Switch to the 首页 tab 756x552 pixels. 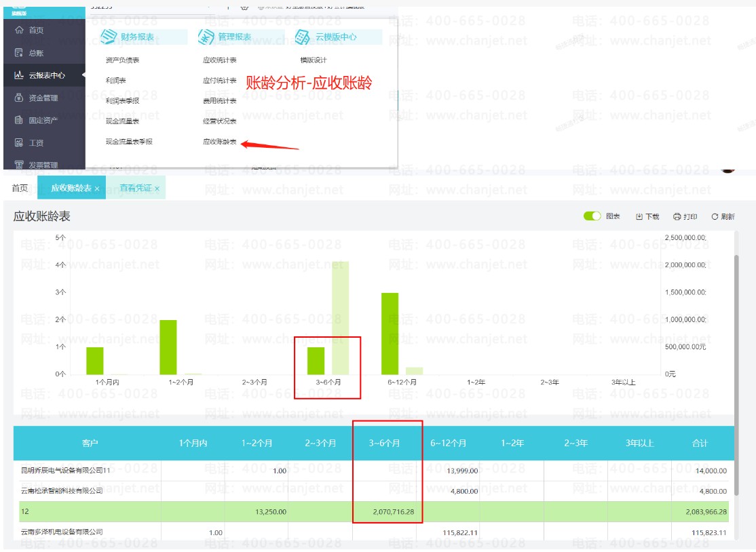click(x=20, y=188)
